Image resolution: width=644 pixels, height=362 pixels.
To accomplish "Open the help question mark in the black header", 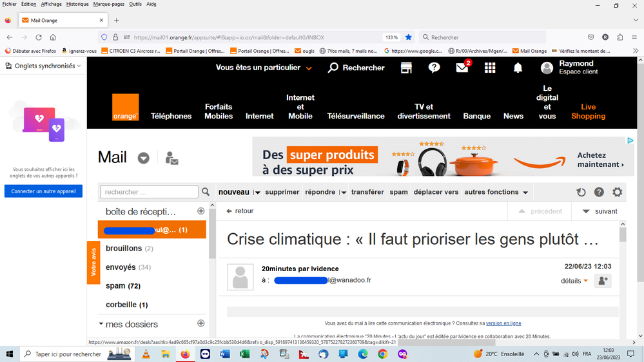I will click(x=434, y=68).
